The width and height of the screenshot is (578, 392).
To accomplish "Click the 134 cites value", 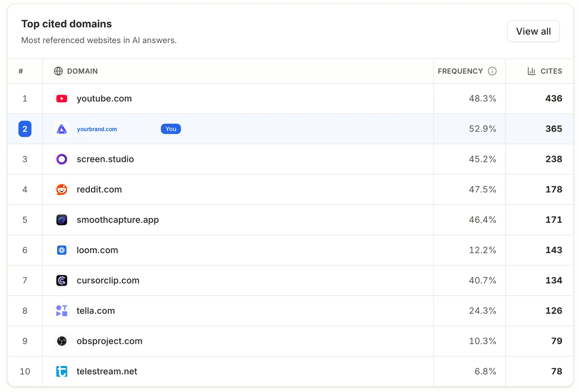I will coord(554,280).
